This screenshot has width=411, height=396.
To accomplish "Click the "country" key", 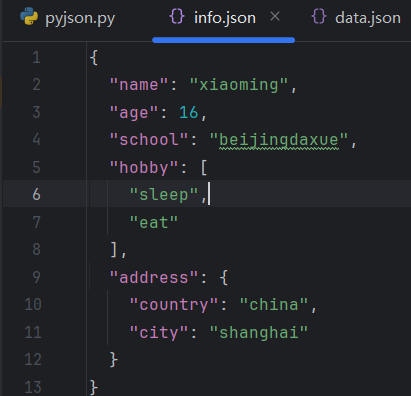I will (174, 305).
